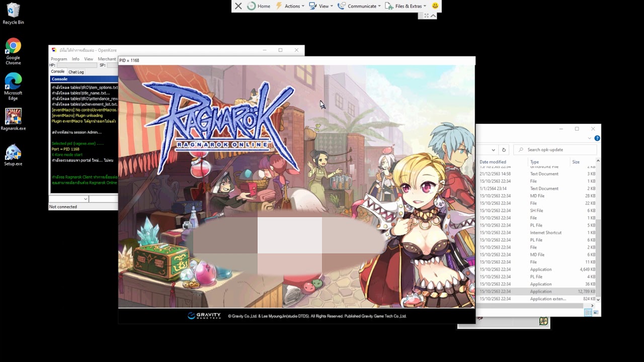Toggle full screen icon under remote toolbar
The width and height of the screenshot is (644, 362).
pos(427,16)
